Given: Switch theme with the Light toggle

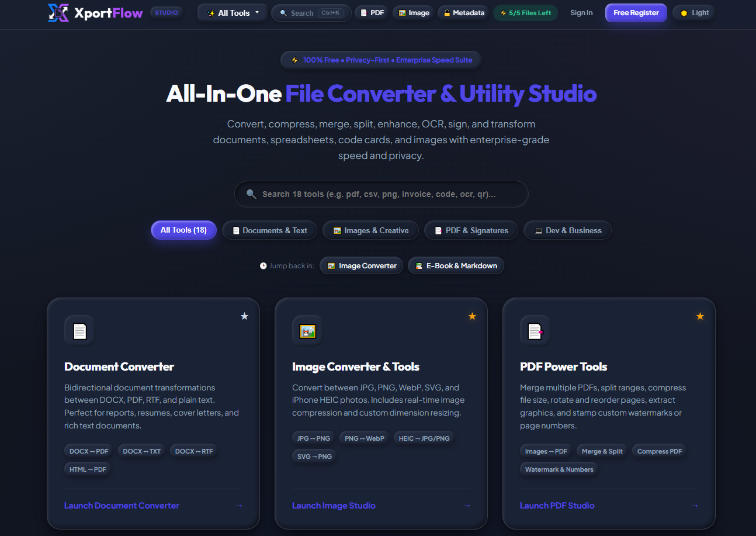Looking at the screenshot, I should (693, 13).
